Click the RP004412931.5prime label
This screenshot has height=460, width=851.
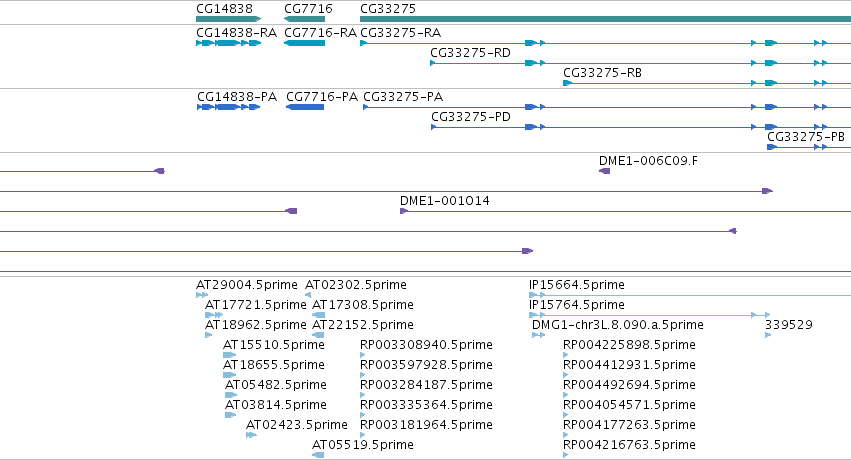point(630,365)
